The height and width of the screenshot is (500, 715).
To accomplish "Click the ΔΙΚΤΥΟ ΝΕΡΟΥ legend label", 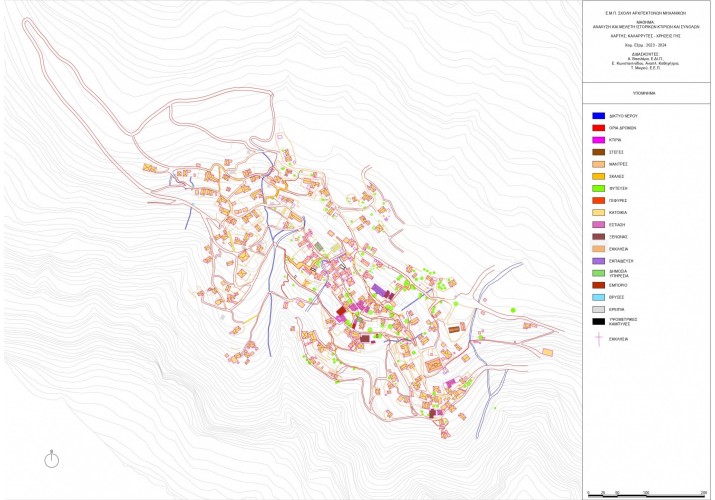I will point(623,116).
